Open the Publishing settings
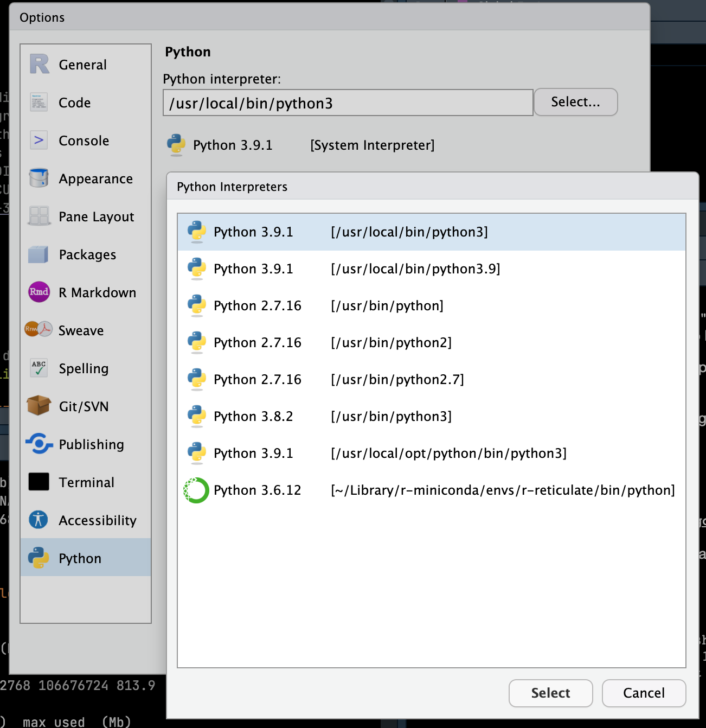Viewport: 706px width, 728px height. (91, 444)
